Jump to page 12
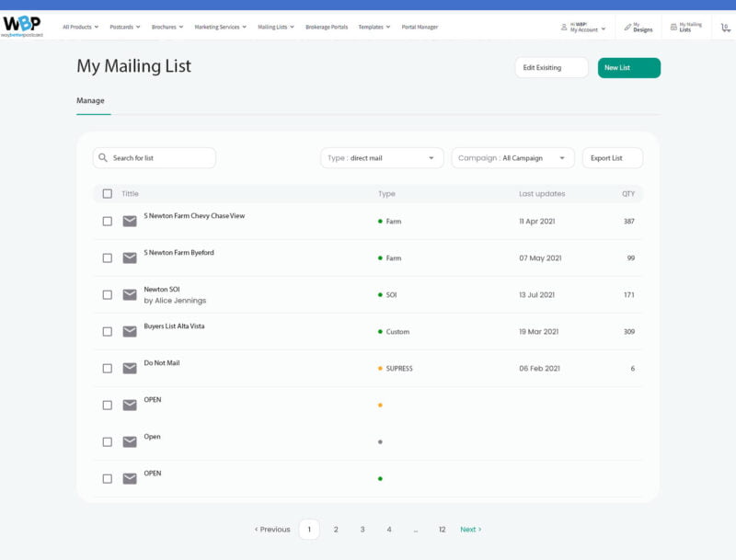 pos(442,529)
